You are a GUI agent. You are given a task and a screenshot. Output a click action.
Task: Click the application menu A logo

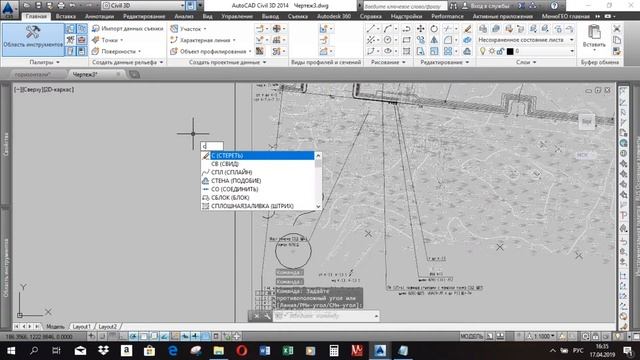(9, 8)
